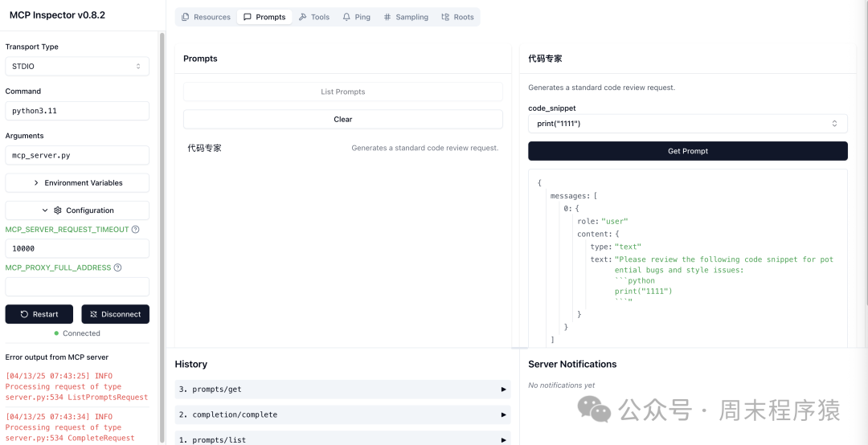This screenshot has width=868, height=445.
Task: Click the type "text" value in JSON
Action: [x=628, y=247]
